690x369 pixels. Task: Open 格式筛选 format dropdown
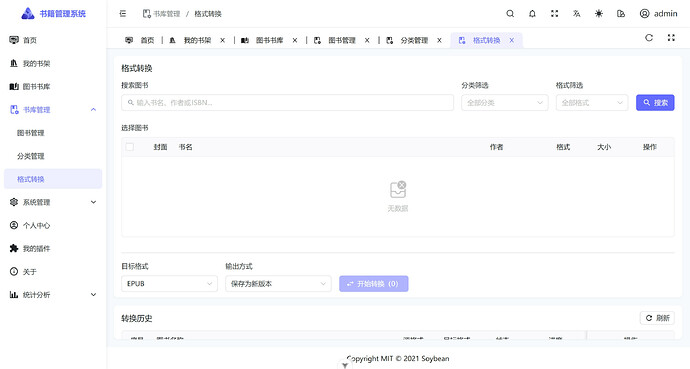(592, 102)
